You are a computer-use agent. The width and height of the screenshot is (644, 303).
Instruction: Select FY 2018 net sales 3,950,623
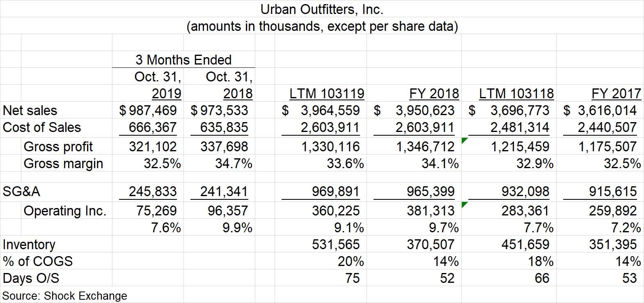click(x=414, y=111)
